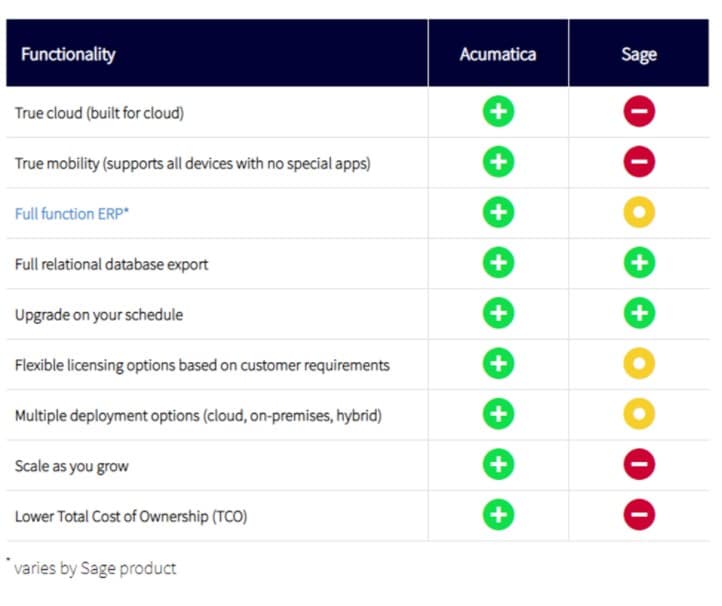Click Acumatica's green plus for True cloud
The width and height of the screenshot is (722, 606).
pyautogui.click(x=498, y=111)
